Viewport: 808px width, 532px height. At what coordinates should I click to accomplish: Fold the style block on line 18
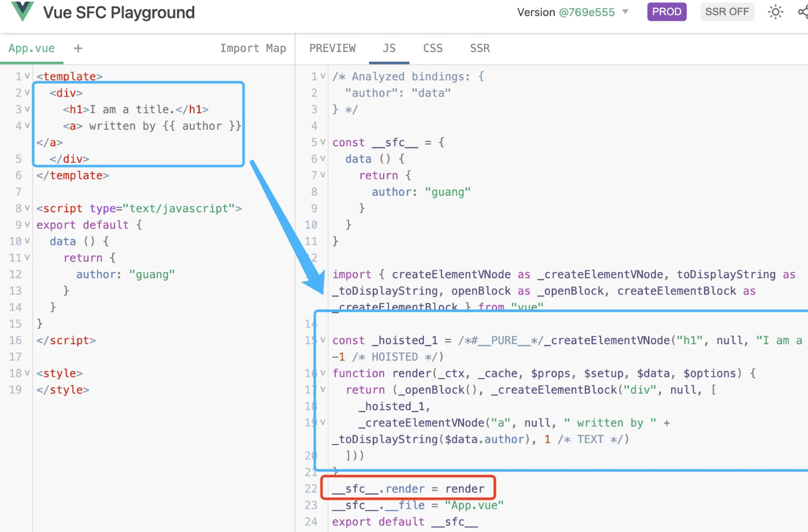(27, 373)
